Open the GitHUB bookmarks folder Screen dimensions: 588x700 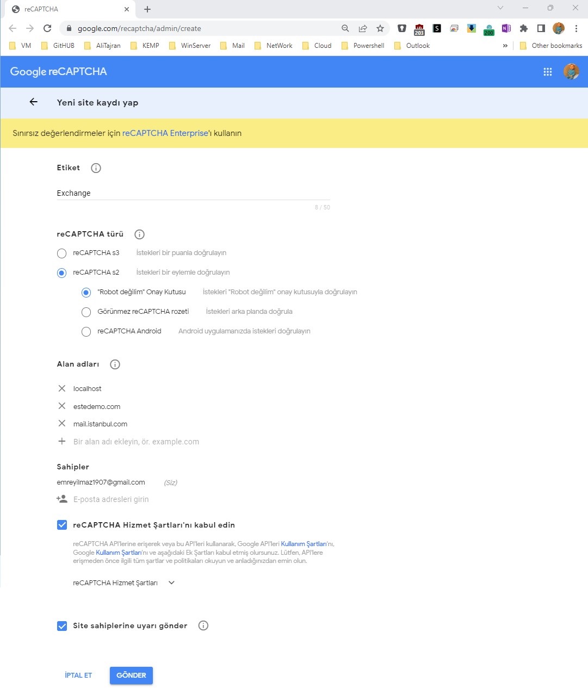pos(58,46)
